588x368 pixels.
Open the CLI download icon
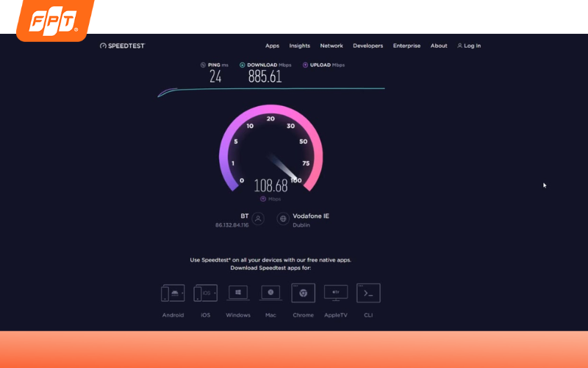point(369,293)
